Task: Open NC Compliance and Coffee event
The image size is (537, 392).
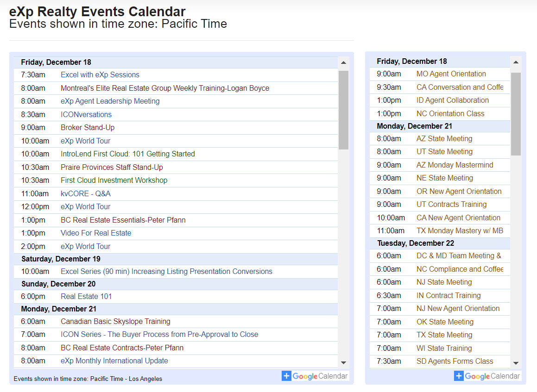Action: [460, 269]
